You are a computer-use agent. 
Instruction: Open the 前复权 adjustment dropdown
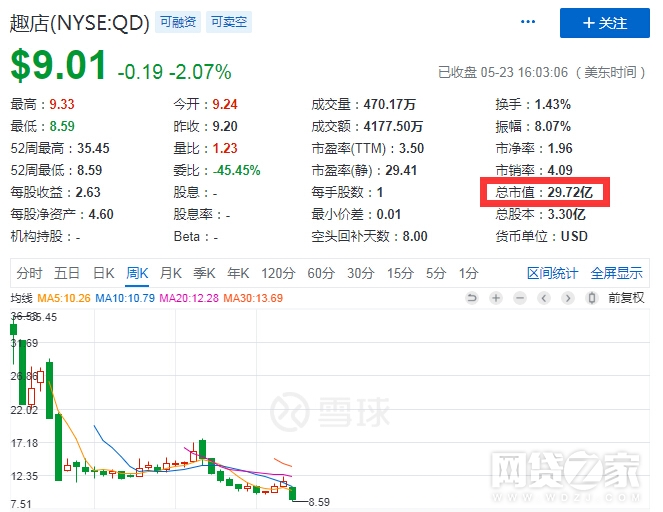627,298
